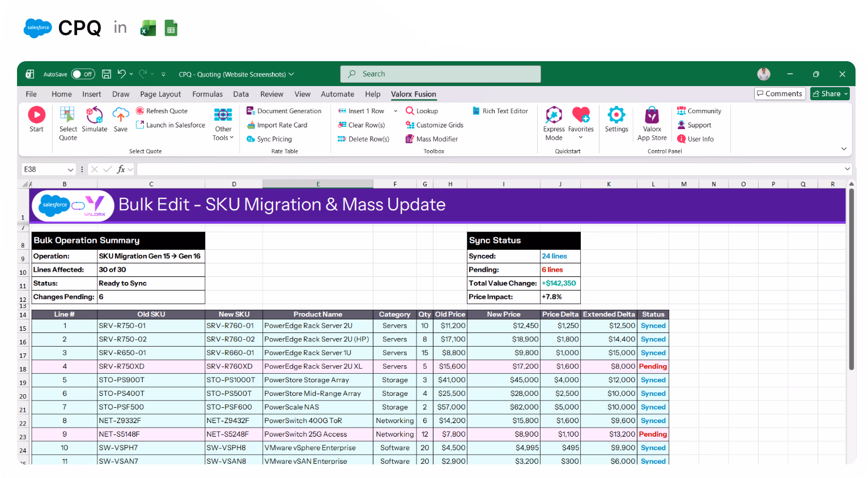Image resolution: width=868 pixels, height=478 pixels.
Task: Click the Share button
Action: [829, 93]
